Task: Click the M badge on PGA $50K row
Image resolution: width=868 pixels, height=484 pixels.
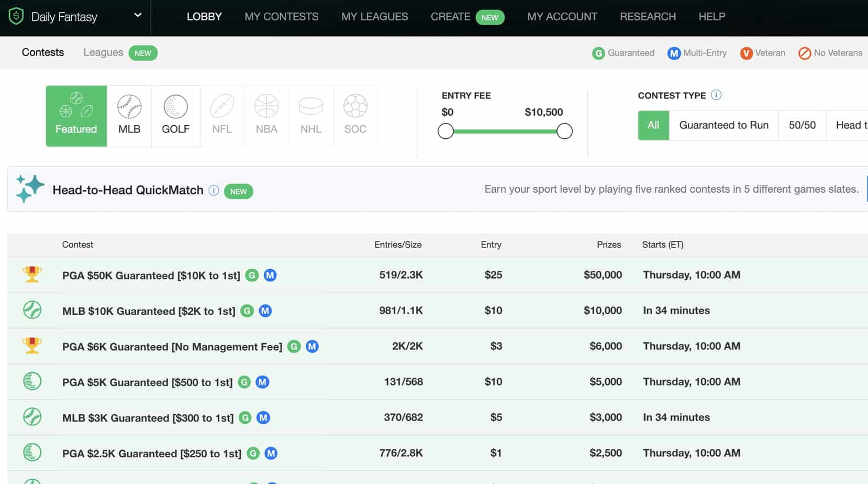Action: tap(270, 275)
